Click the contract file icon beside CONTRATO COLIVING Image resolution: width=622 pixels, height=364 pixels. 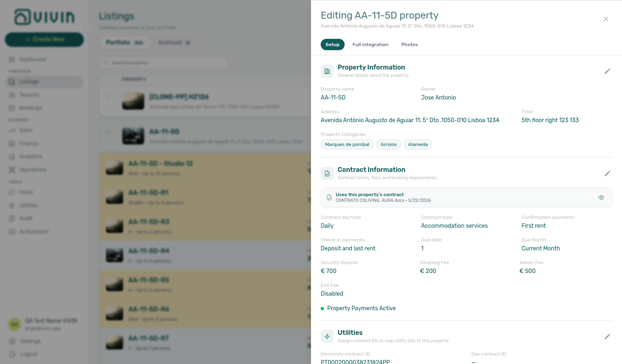[x=329, y=197]
